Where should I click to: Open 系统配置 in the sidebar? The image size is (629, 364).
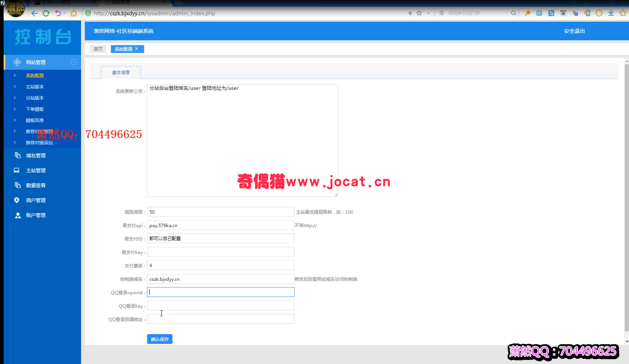click(35, 76)
